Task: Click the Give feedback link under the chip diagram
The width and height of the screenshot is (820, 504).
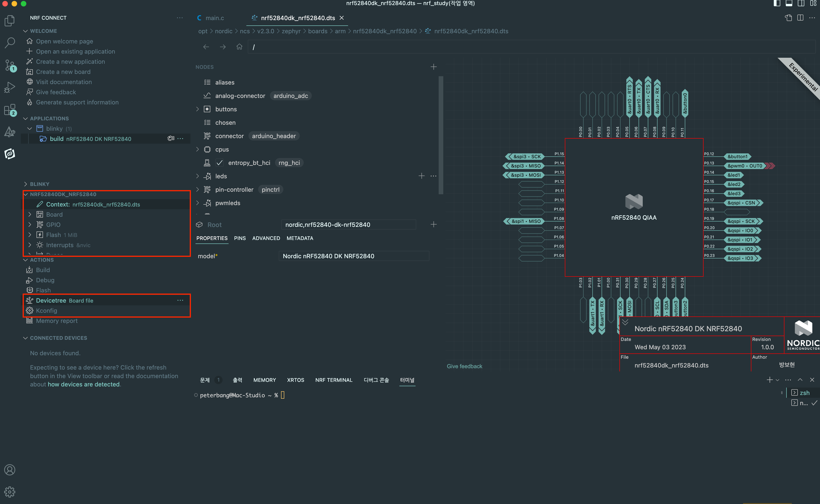Action: (464, 366)
